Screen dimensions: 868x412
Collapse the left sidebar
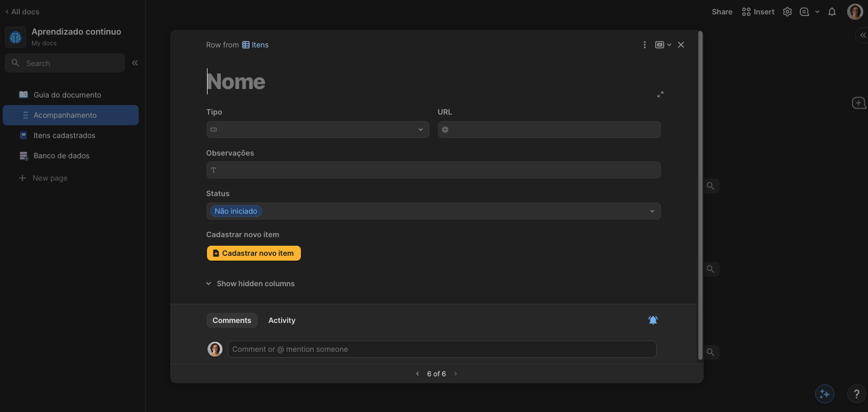coord(135,63)
